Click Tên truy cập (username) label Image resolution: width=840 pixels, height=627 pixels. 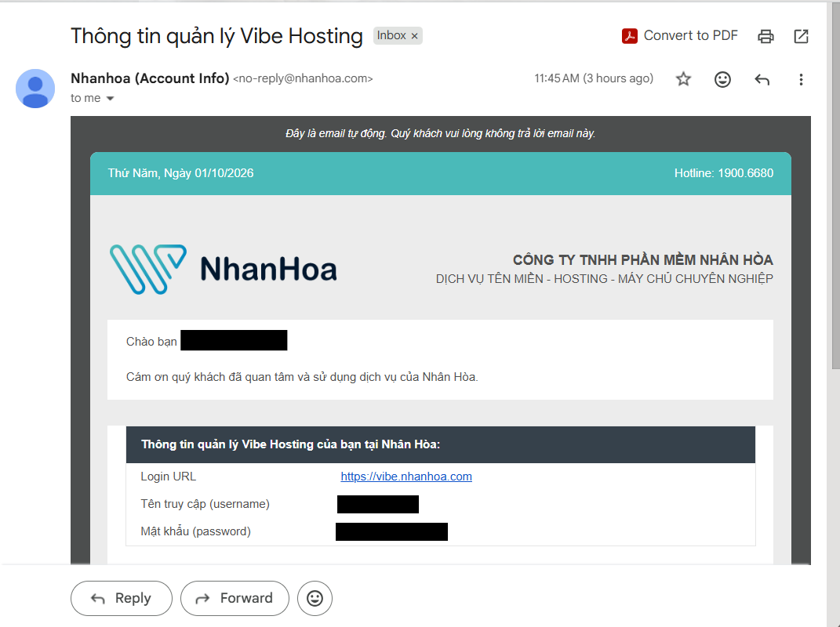pos(205,504)
